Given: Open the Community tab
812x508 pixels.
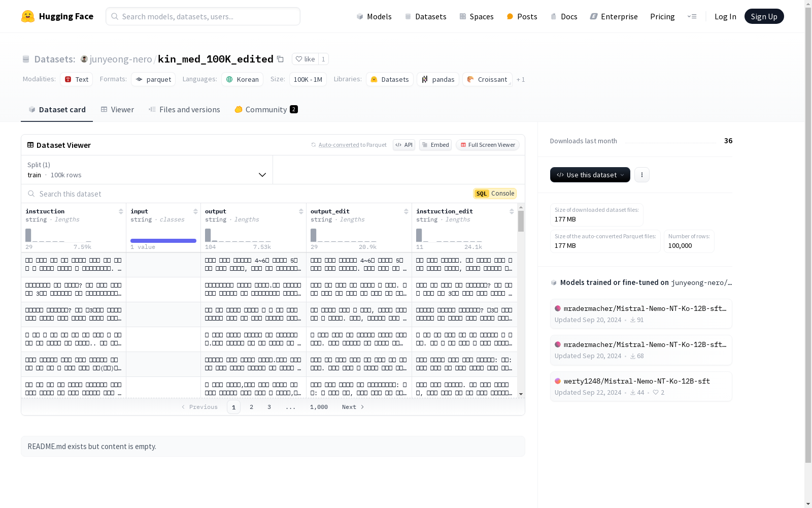Looking at the screenshot, I should tap(266, 109).
